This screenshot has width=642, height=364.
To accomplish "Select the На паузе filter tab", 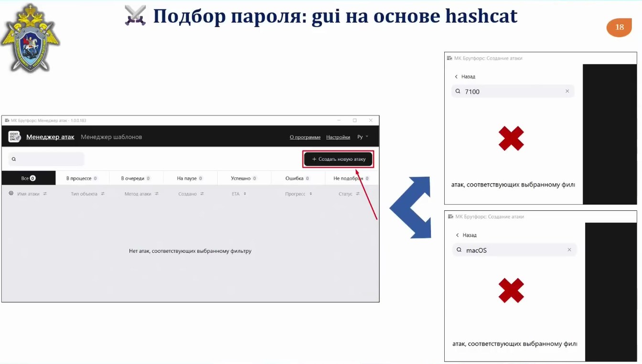I will coord(190,178).
